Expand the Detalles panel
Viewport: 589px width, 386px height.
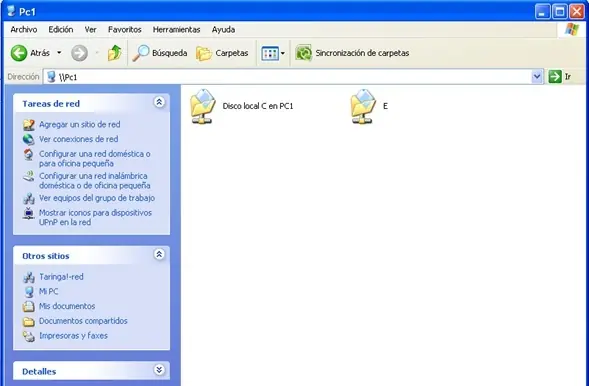pos(159,370)
